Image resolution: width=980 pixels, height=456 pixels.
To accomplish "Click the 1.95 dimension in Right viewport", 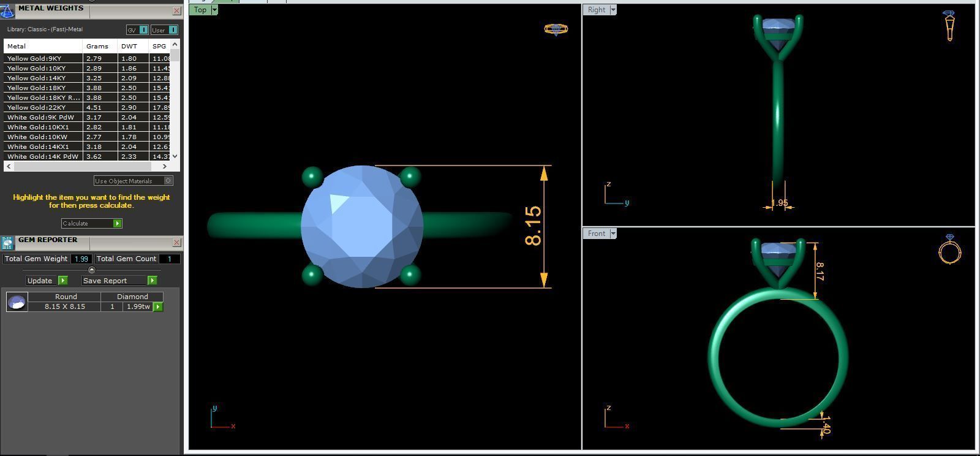I will coord(779,203).
